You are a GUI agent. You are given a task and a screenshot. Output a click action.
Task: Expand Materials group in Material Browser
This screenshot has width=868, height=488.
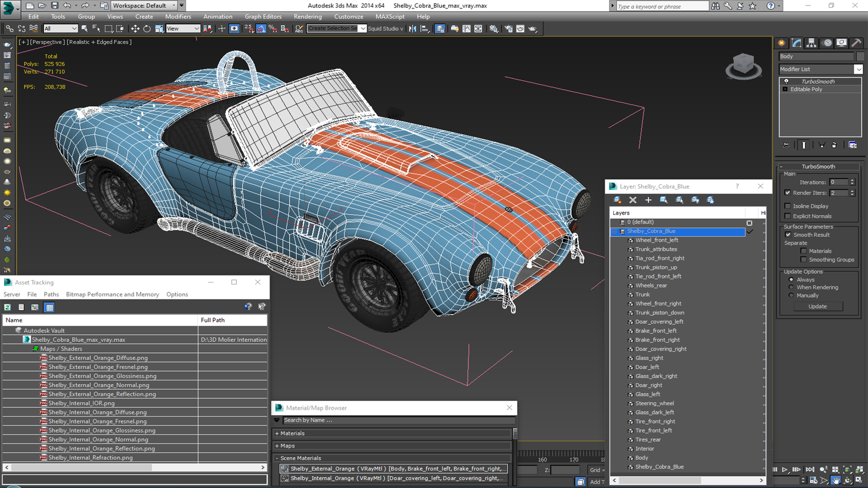277,433
